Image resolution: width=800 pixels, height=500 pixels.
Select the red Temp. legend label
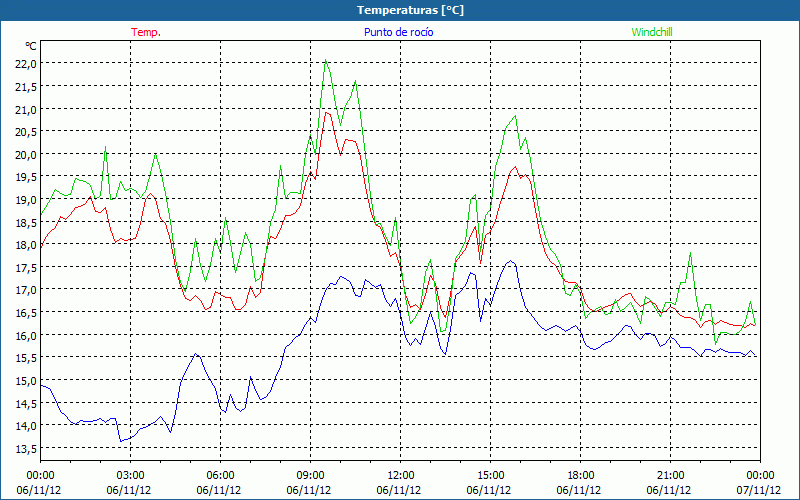(146, 32)
